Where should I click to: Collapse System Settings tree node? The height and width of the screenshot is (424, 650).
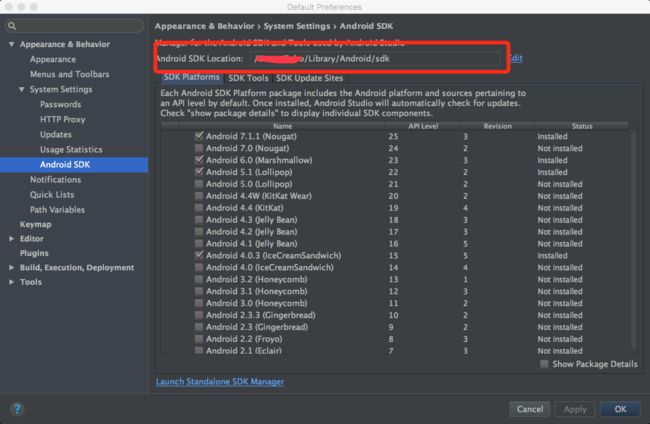(x=22, y=89)
